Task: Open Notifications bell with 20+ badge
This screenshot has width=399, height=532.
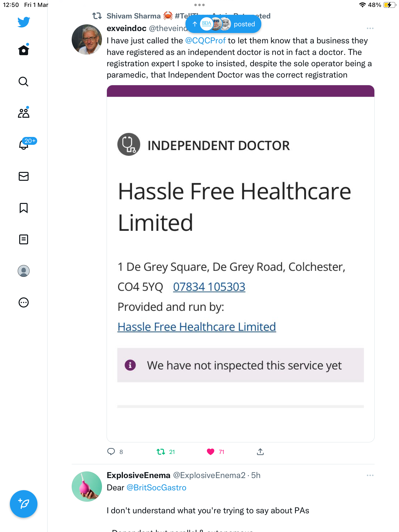Action: click(x=24, y=144)
